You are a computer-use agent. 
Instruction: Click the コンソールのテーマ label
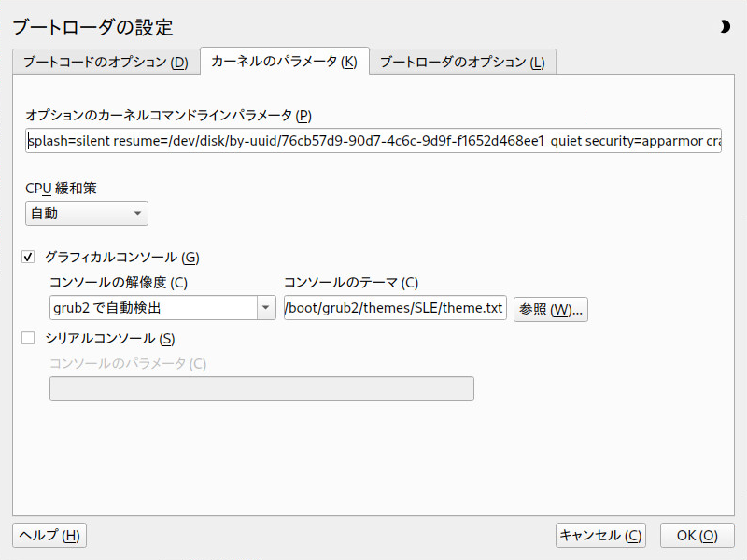(350, 282)
